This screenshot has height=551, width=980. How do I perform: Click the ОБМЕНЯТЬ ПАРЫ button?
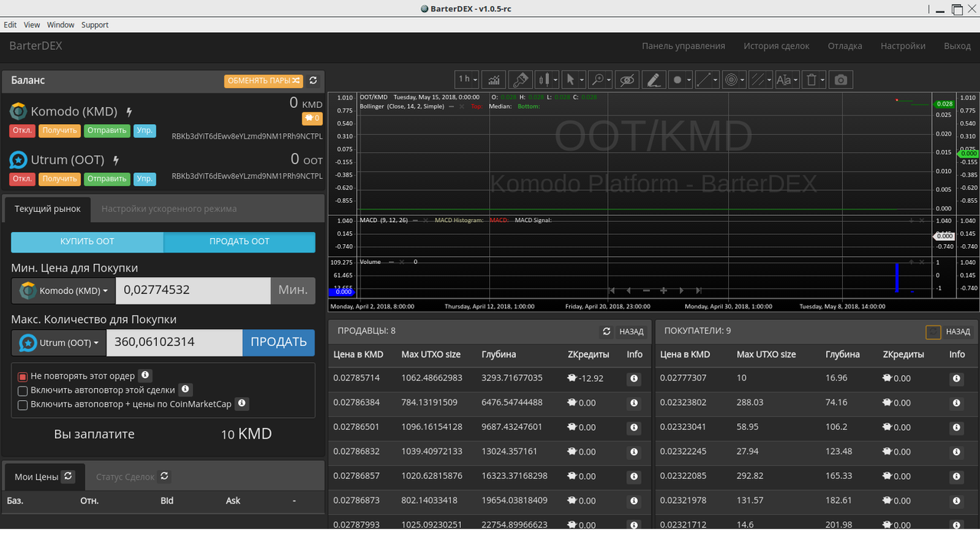coord(264,80)
